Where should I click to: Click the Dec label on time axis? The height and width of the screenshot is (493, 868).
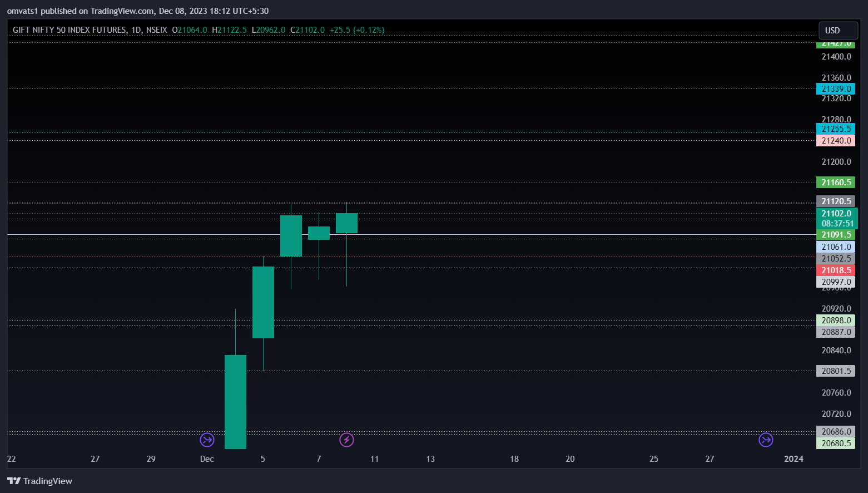click(207, 459)
